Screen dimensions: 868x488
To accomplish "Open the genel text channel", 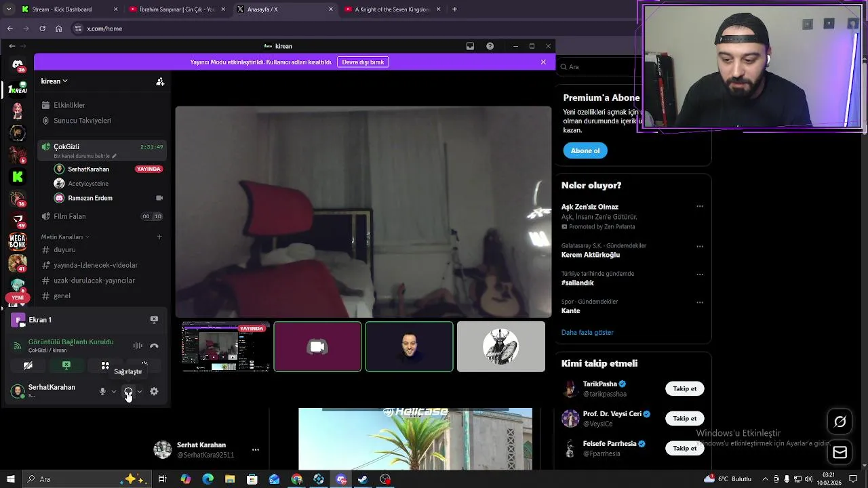I will point(102,296).
